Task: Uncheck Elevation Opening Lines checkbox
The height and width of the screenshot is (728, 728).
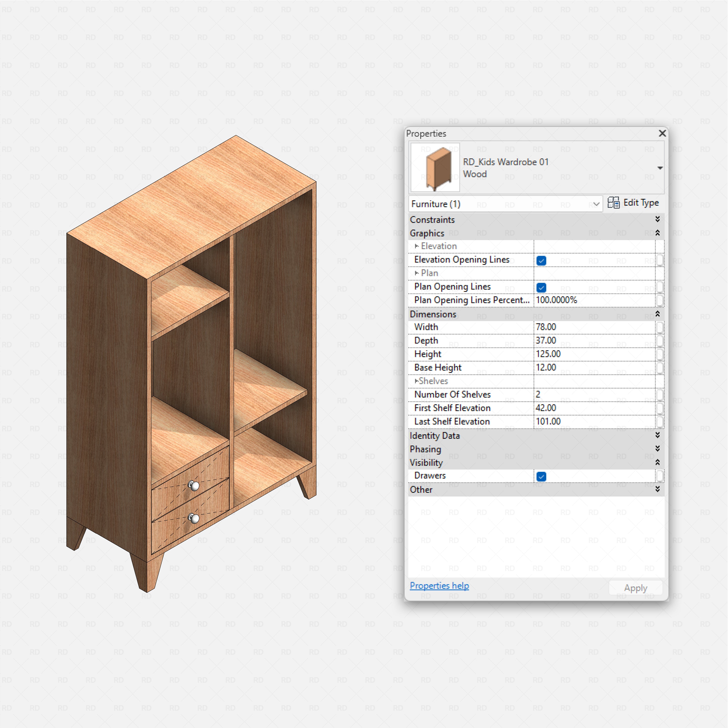Action: (541, 260)
